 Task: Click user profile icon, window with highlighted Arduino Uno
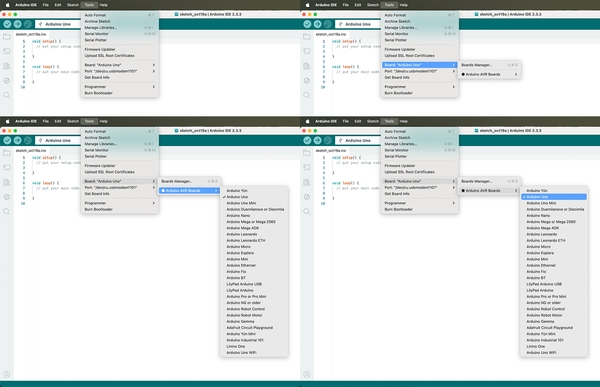pyautogui.click(x=307, y=374)
